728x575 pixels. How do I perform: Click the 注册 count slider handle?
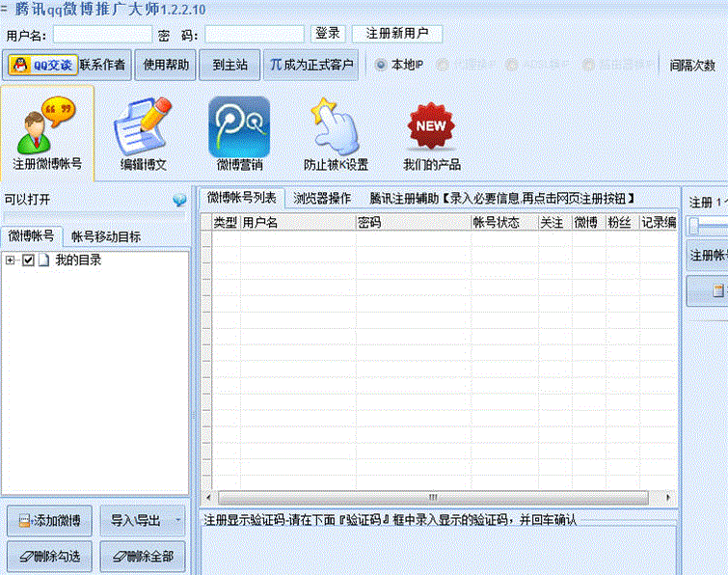[x=694, y=226]
